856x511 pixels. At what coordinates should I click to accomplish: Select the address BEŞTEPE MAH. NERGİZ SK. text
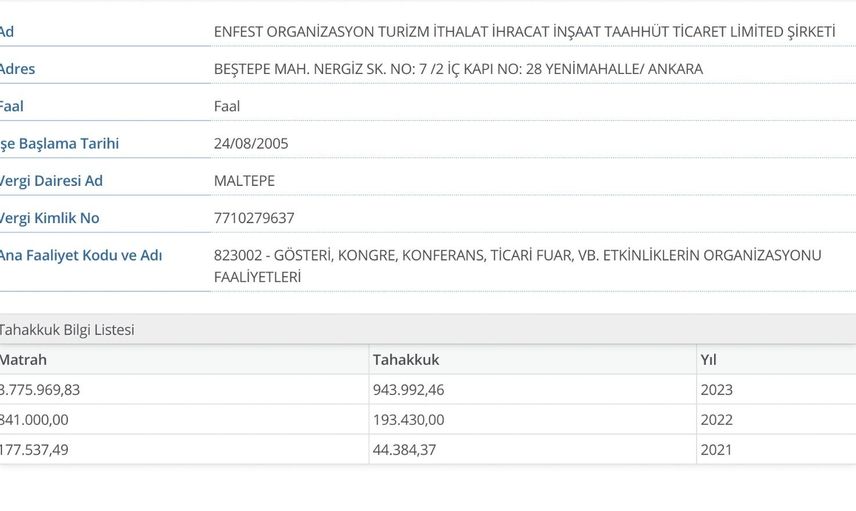pos(459,69)
